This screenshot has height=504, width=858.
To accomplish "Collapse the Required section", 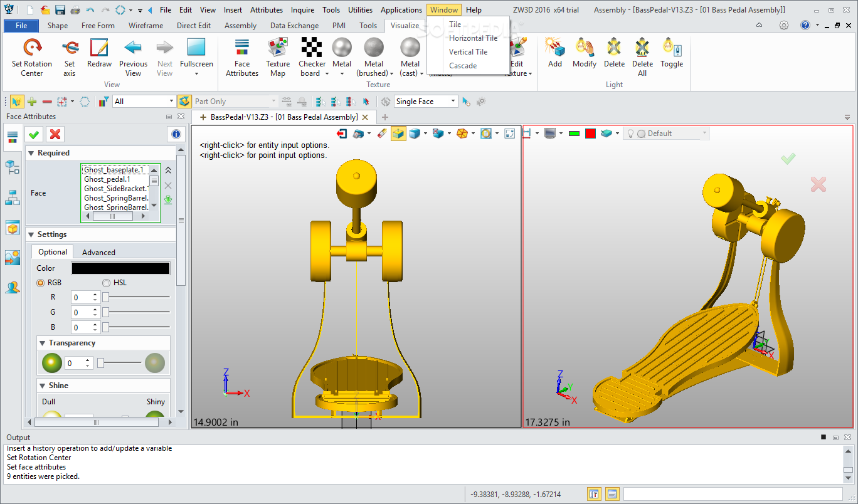I will coord(31,153).
